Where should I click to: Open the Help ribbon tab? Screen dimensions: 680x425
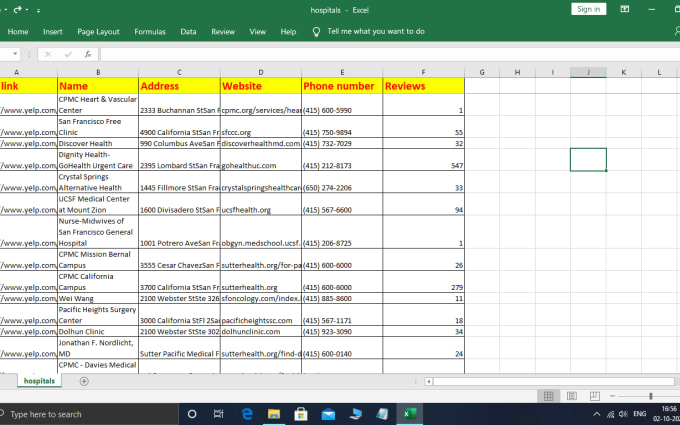click(x=288, y=32)
